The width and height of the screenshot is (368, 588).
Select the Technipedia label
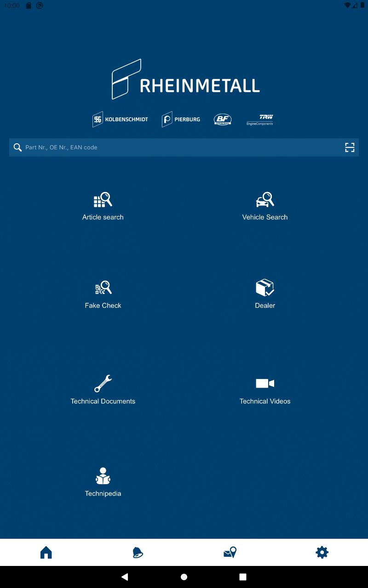(103, 494)
